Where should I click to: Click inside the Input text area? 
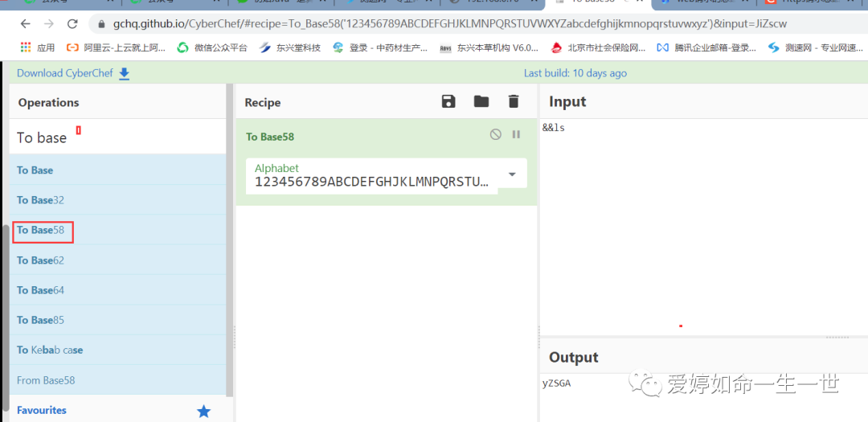[x=703, y=227]
